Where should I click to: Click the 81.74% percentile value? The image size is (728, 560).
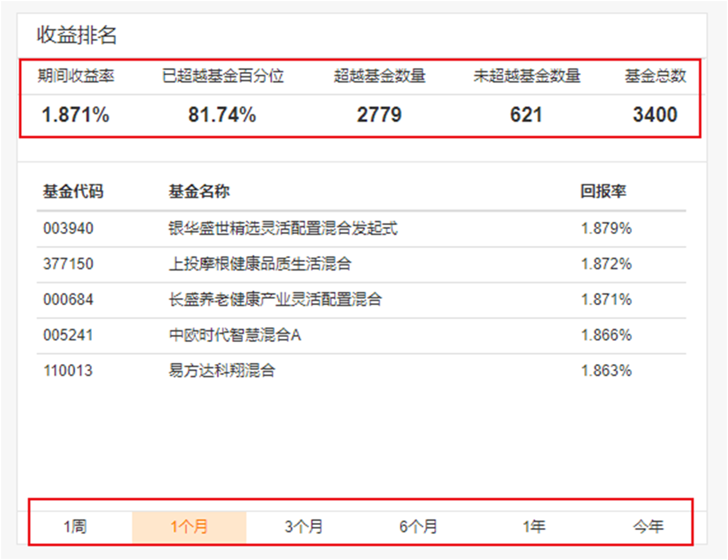click(222, 115)
